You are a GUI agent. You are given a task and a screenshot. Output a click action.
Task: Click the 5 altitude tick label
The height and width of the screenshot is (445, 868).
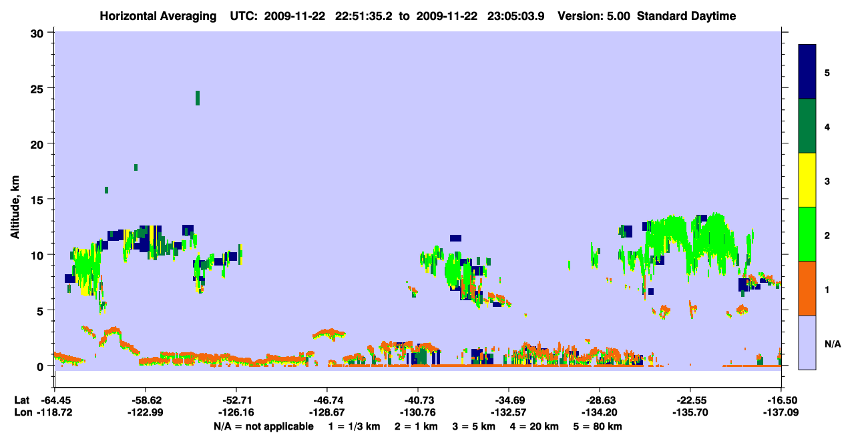tap(42, 310)
